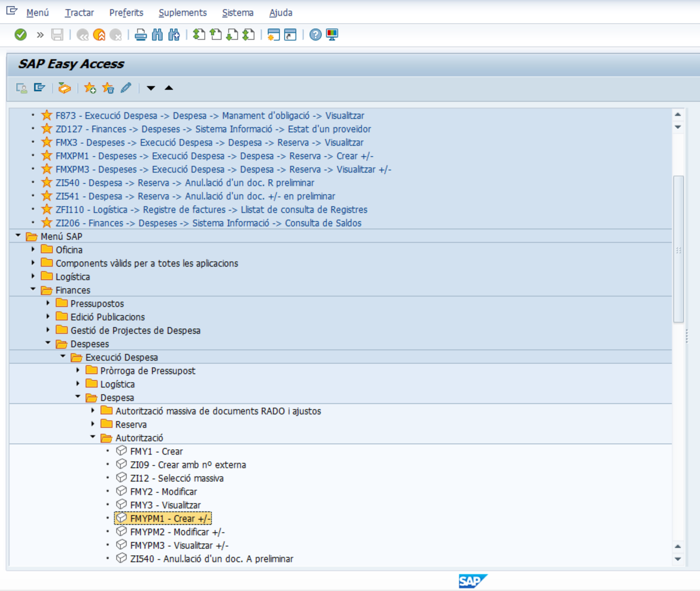Open Customize Local Layout monitor icon

[x=332, y=35]
